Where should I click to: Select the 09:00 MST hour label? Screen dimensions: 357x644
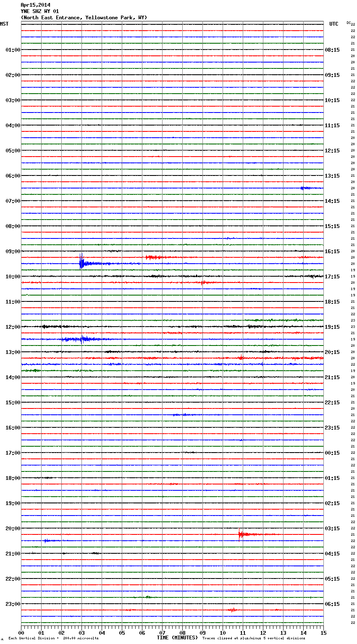pos(13,251)
